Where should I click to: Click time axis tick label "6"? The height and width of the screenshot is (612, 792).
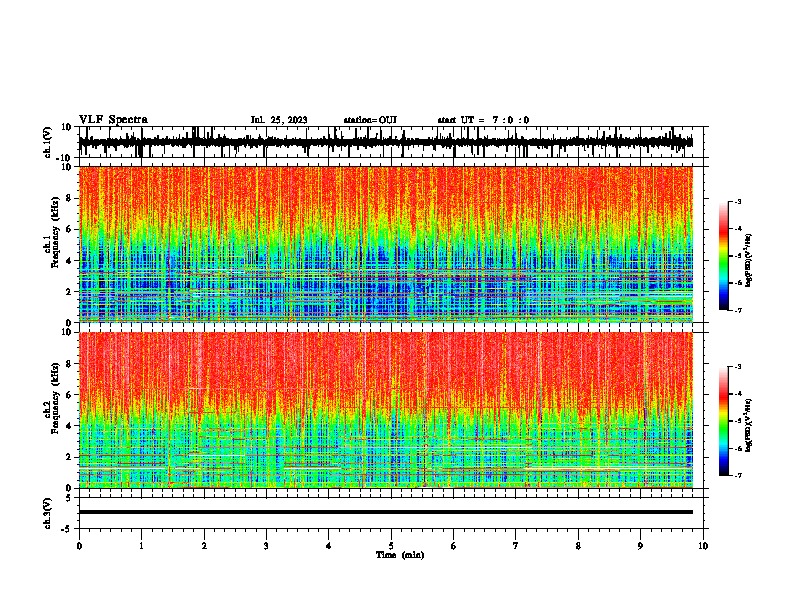pos(454,546)
